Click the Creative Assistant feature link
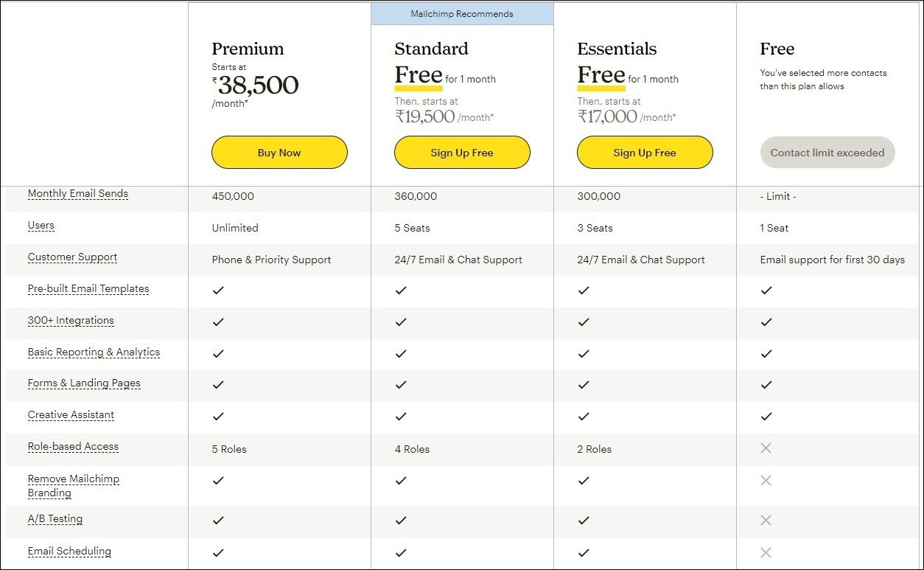The width and height of the screenshot is (924, 570). pyautogui.click(x=70, y=415)
